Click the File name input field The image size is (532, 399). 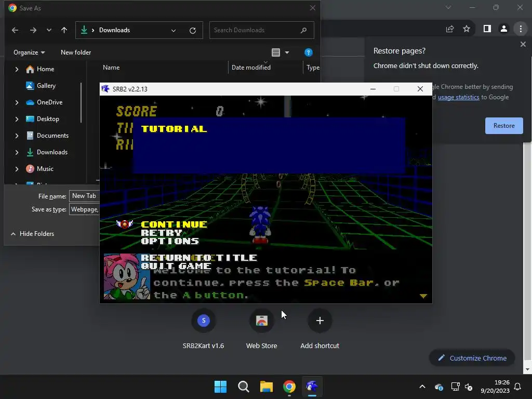[85, 196]
